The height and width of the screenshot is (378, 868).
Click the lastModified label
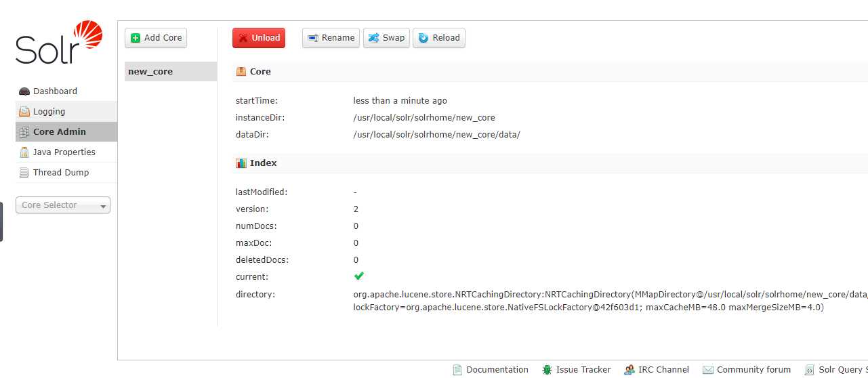click(262, 192)
